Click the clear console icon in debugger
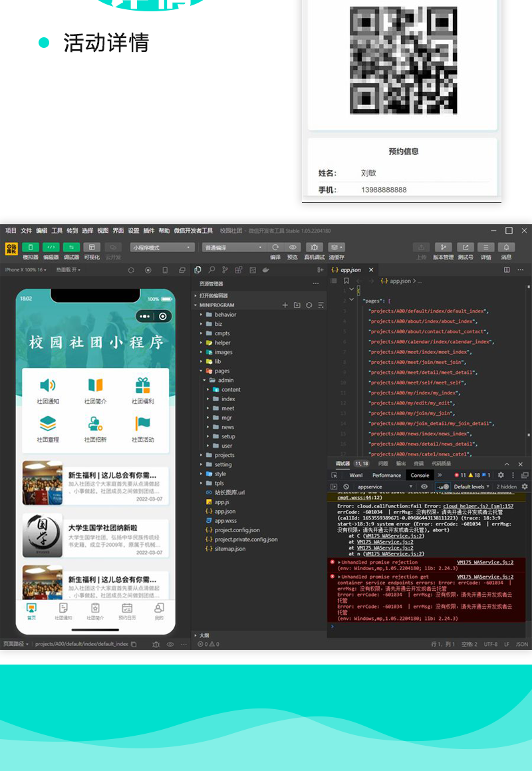Viewport: 532px width, 771px height. pyautogui.click(x=344, y=486)
